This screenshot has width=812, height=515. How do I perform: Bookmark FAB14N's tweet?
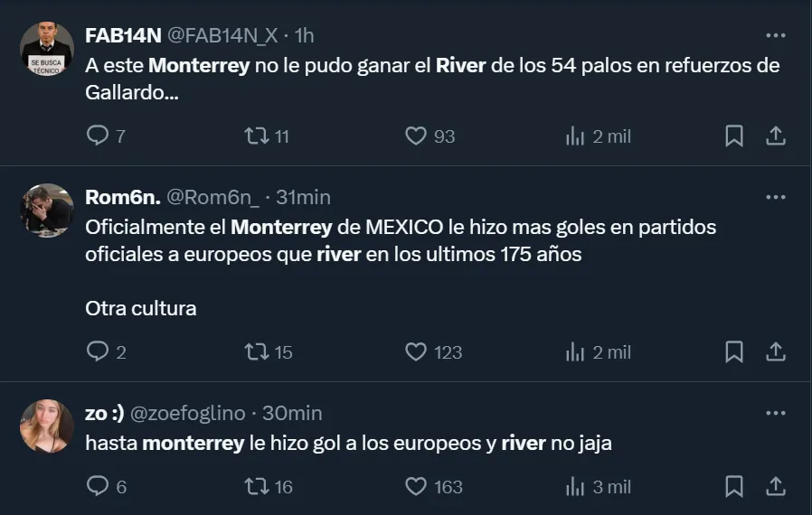tap(734, 136)
